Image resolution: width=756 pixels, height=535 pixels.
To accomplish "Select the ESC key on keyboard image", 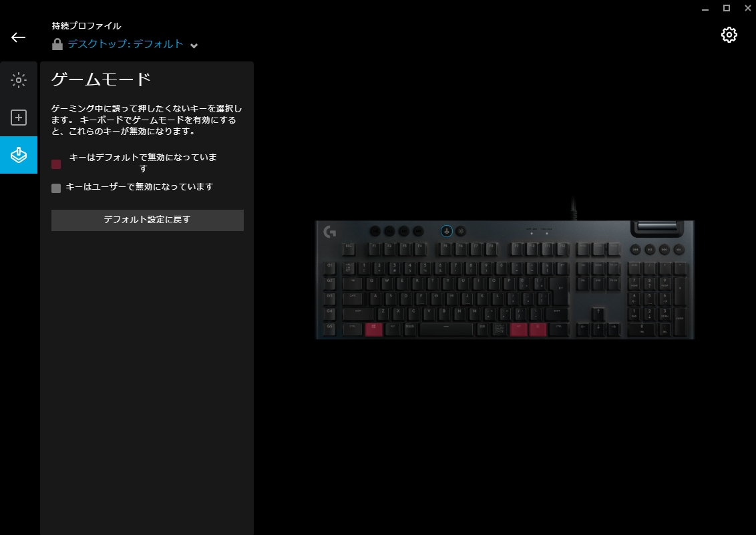I will pos(349,248).
